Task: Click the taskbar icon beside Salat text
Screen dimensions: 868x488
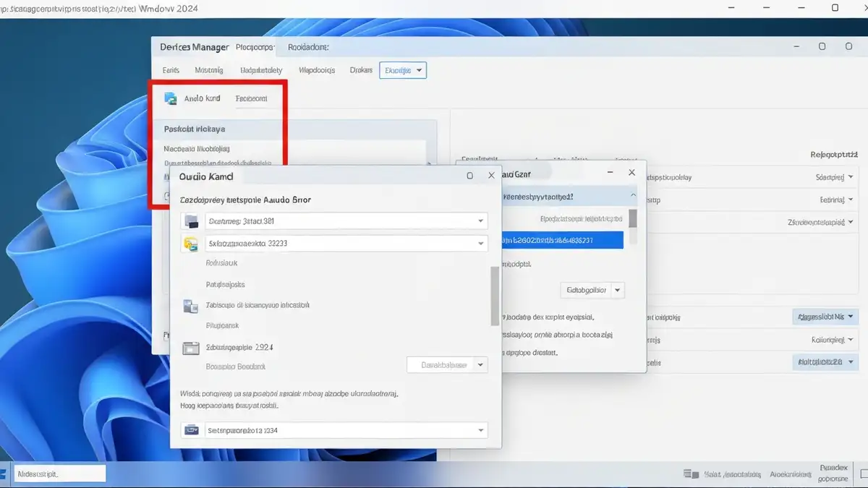Action: click(x=691, y=474)
